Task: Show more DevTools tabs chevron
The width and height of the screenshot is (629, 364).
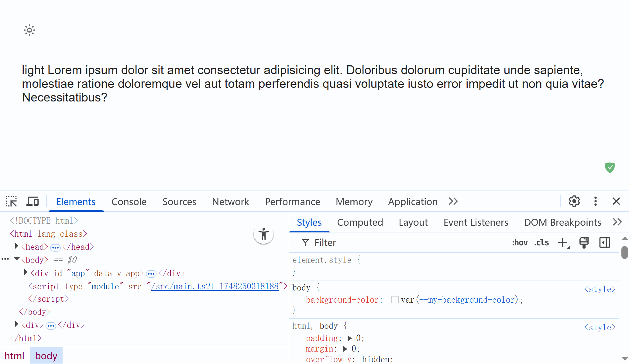Action: coord(453,201)
